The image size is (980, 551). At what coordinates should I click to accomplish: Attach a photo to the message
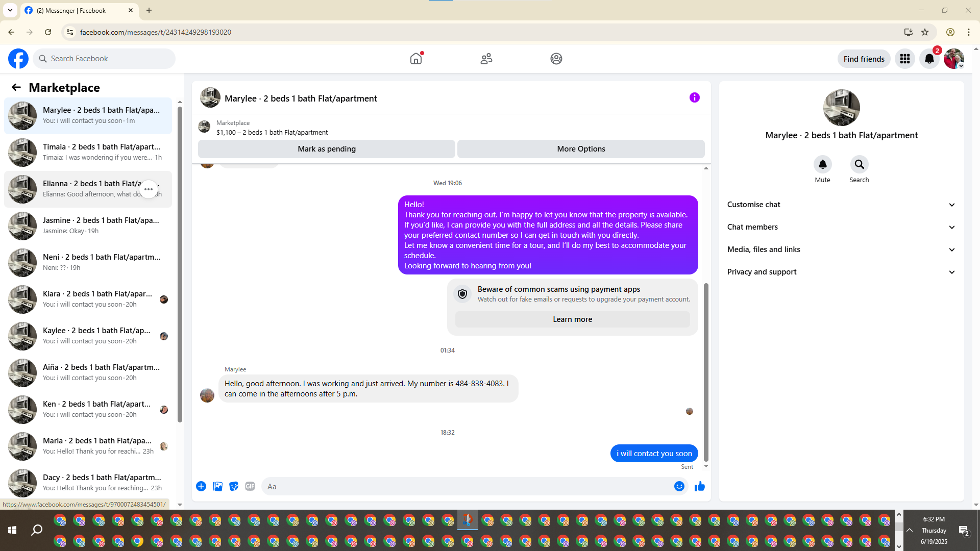[x=217, y=486]
